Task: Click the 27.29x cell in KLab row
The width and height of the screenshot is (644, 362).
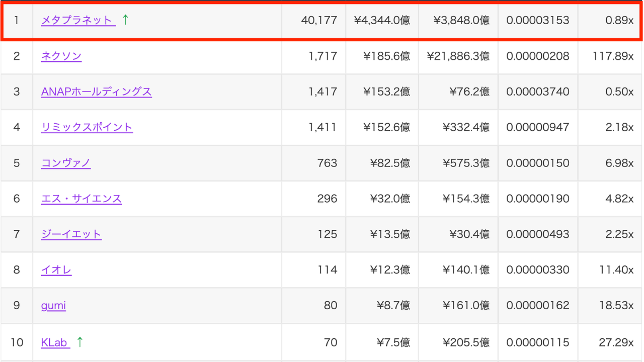Action: click(x=616, y=342)
